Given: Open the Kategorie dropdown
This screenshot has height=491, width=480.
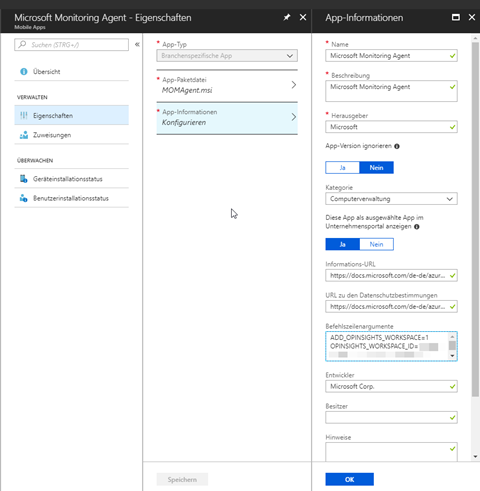Looking at the screenshot, I should click(391, 199).
